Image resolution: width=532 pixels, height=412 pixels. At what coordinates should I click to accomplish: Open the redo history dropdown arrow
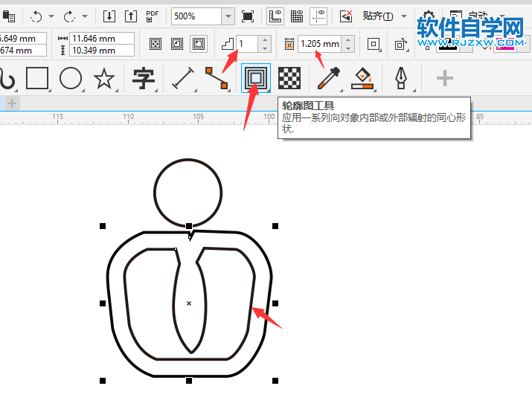[x=85, y=16]
